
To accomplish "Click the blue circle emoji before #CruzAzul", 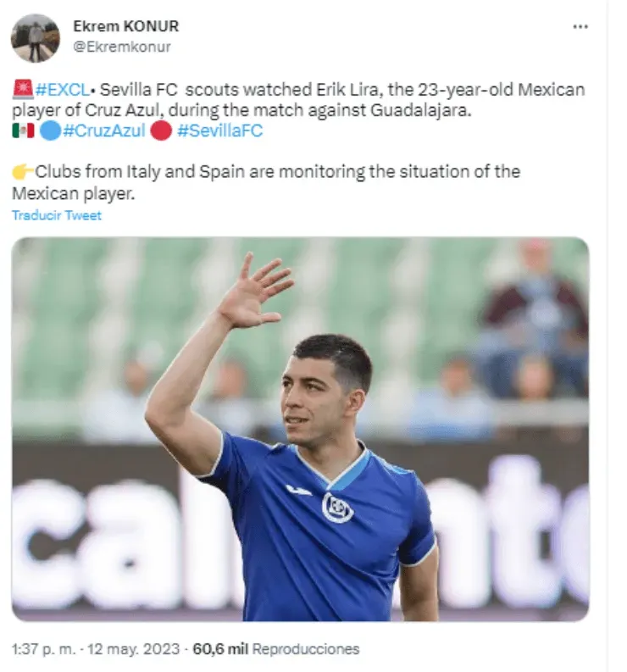I will point(50,131).
